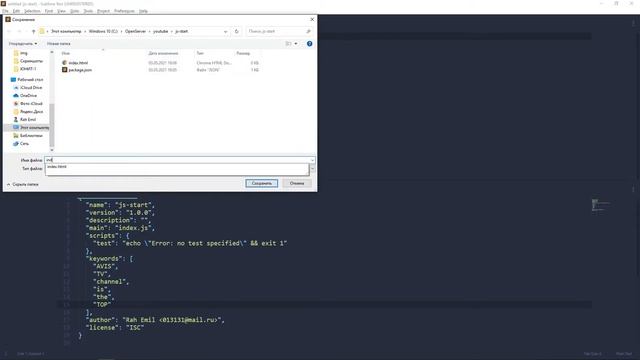Click the Сохранить (Save) button
The width and height of the screenshot is (640, 360).
click(x=262, y=183)
